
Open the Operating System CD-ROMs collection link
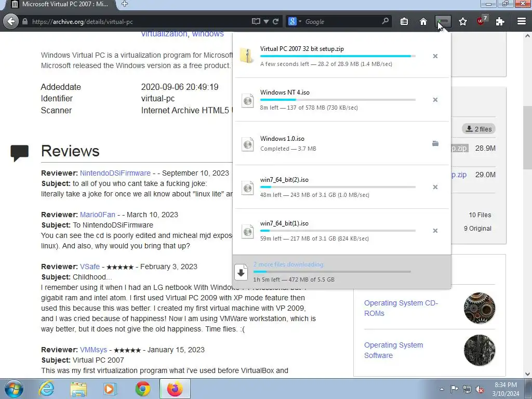401,308
